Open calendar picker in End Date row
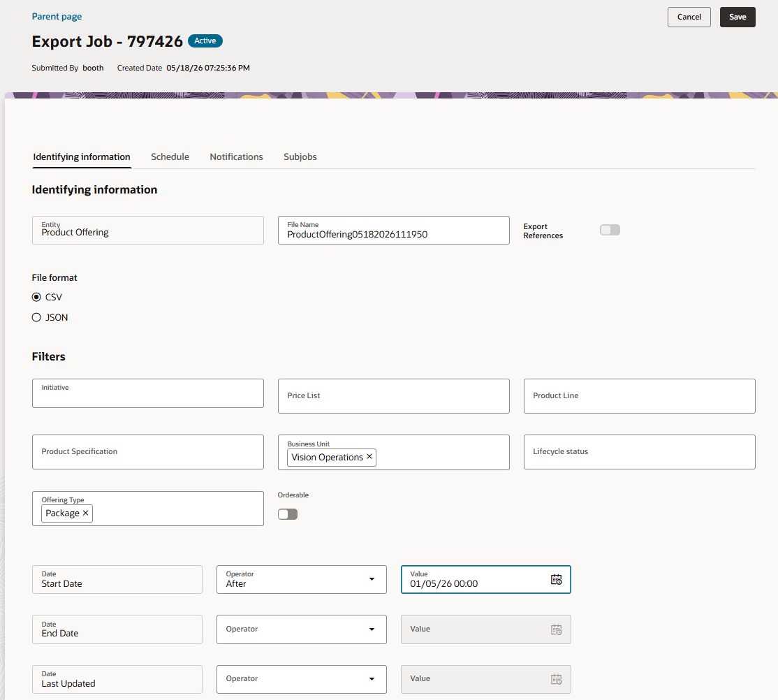 556,629
